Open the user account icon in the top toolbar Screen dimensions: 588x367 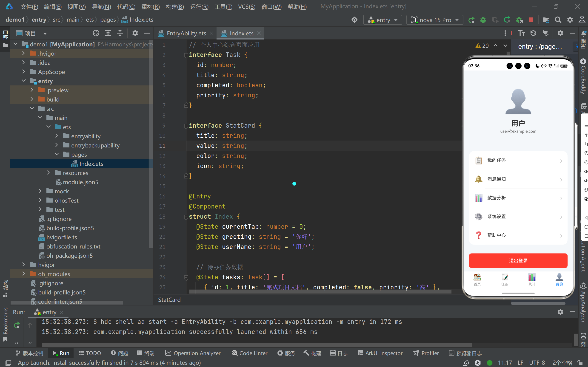tap(582, 20)
